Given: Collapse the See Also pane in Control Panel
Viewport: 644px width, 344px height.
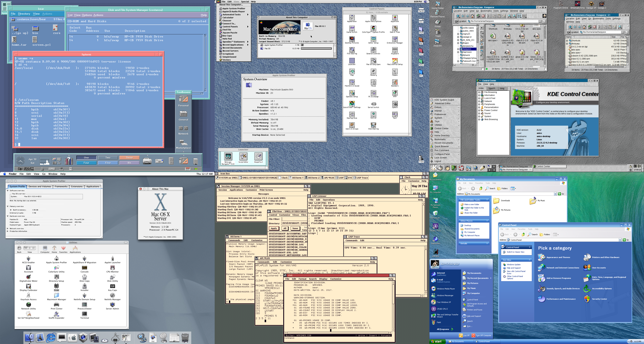Looking at the screenshot, I should (529, 260).
